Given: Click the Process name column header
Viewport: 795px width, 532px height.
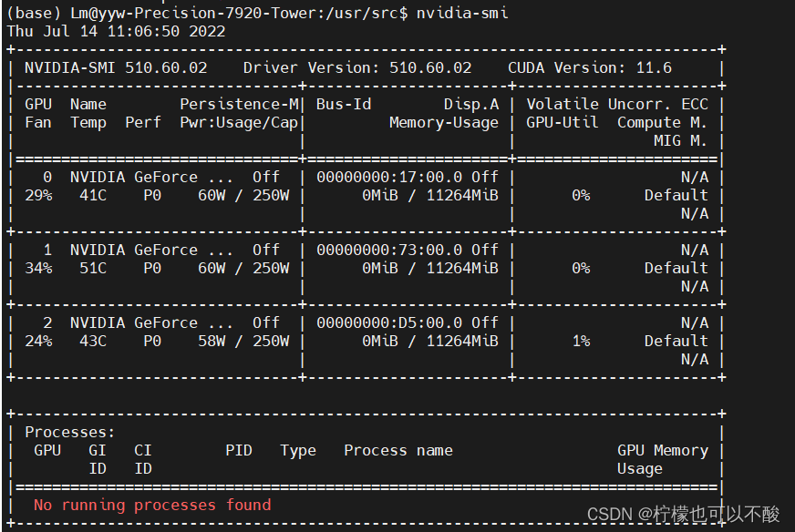Looking at the screenshot, I should click(398, 450).
